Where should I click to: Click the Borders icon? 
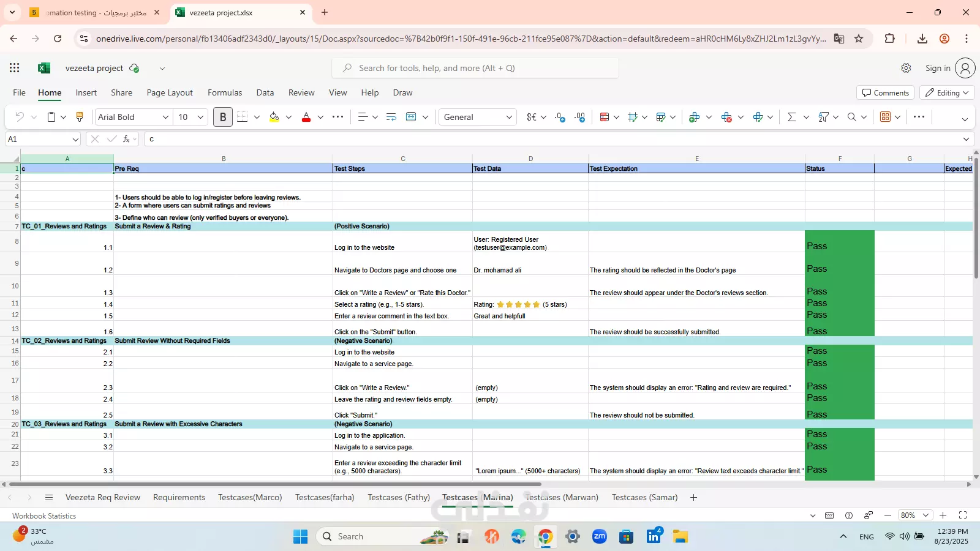[243, 117]
